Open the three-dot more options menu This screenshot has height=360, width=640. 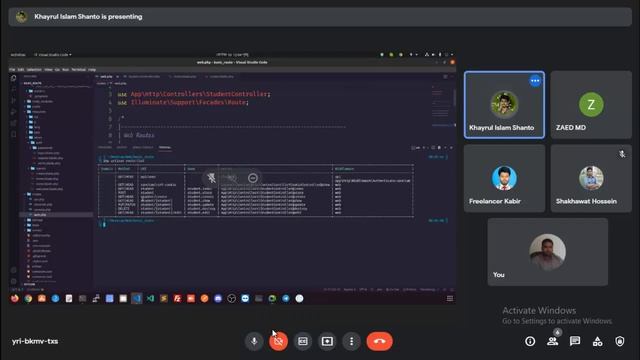tap(351, 341)
